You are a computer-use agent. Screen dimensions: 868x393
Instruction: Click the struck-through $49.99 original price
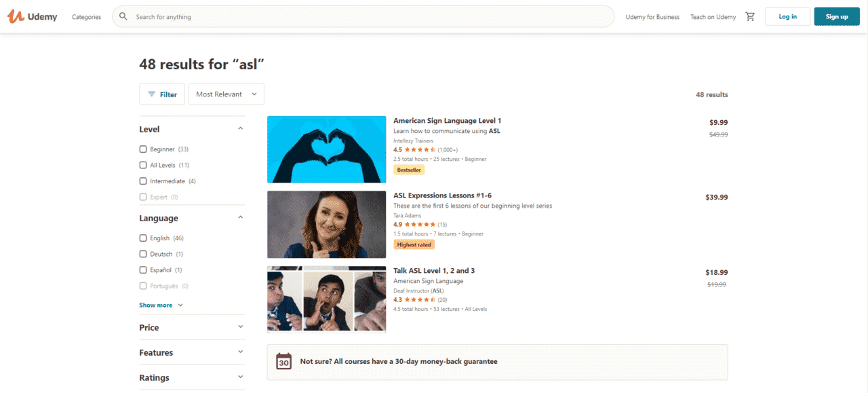click(719, 134)
